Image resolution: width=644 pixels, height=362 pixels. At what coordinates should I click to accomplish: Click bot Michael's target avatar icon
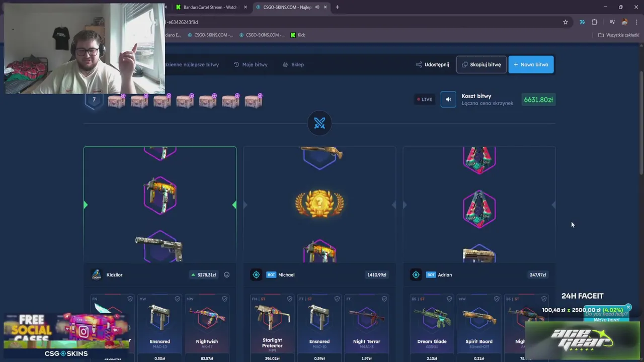click(x=256, y=275)
